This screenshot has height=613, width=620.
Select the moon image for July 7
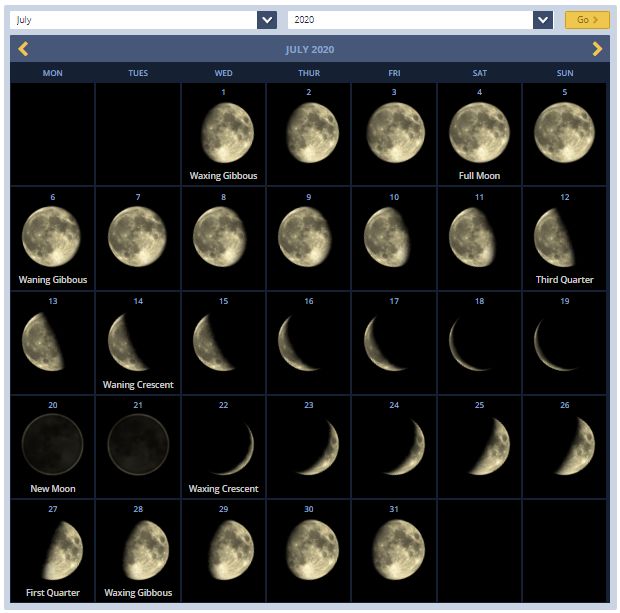137,236
